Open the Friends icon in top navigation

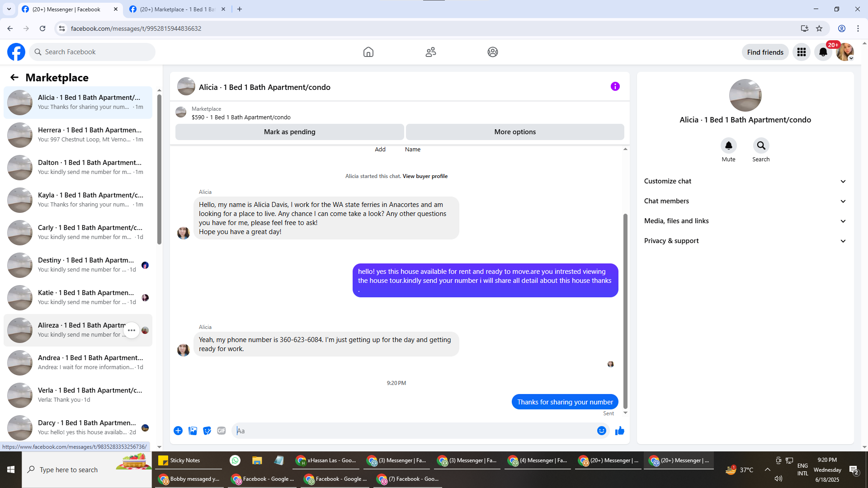click(431, 52)
